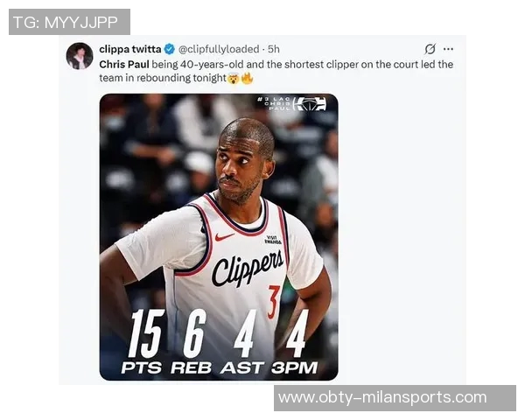Open the clippa twitta profile avatar
525x420 pixels.
click(x=80, y=56)
